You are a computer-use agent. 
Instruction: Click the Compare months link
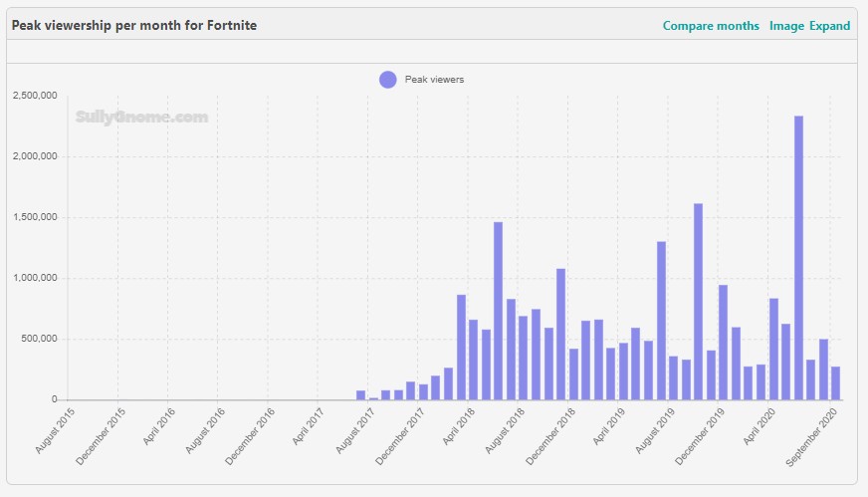pos(711,26)
